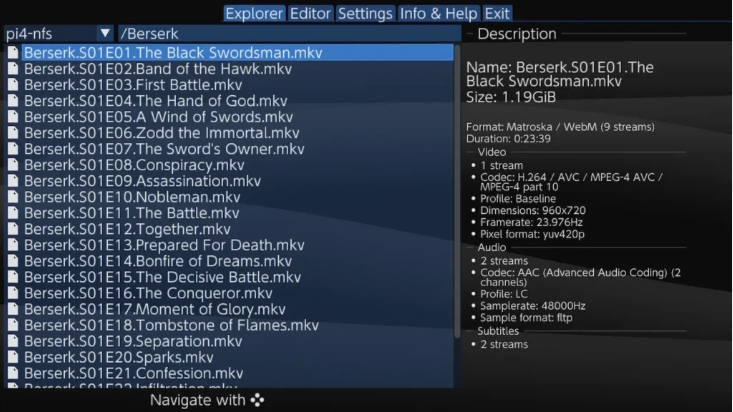Image resolution: width=733 pixels, height=412 pixels.
Task: Click the file icon next to Berserk.S01E14.Bonfire of Dreams
Action: (x=13, y=261)
